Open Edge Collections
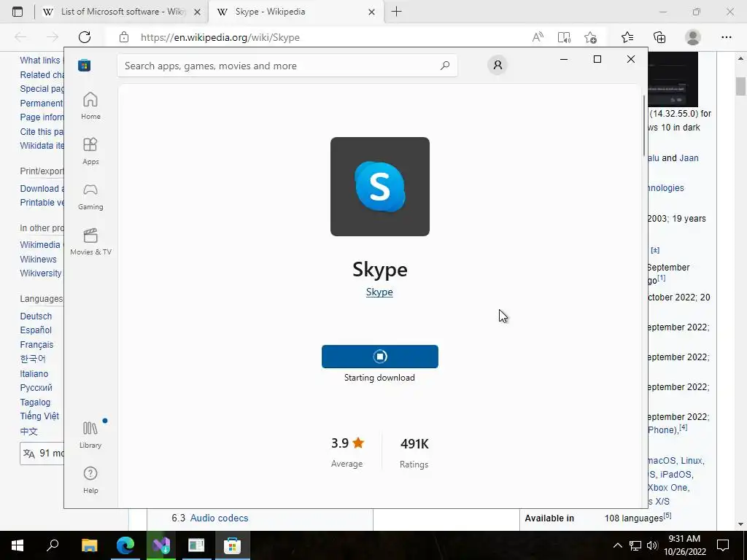Image resolution: width=747 pixels, height=560 pixels. [659, 37]
